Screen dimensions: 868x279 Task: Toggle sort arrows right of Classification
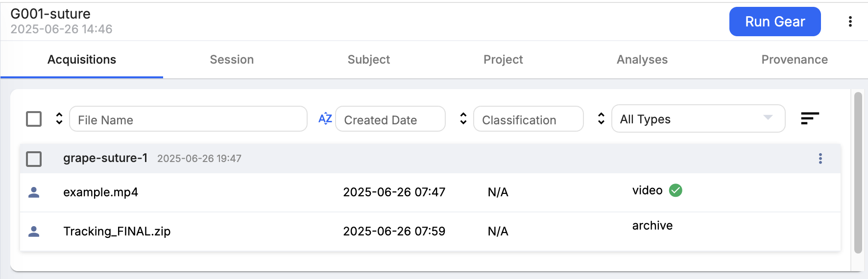[x=602, y=118]
